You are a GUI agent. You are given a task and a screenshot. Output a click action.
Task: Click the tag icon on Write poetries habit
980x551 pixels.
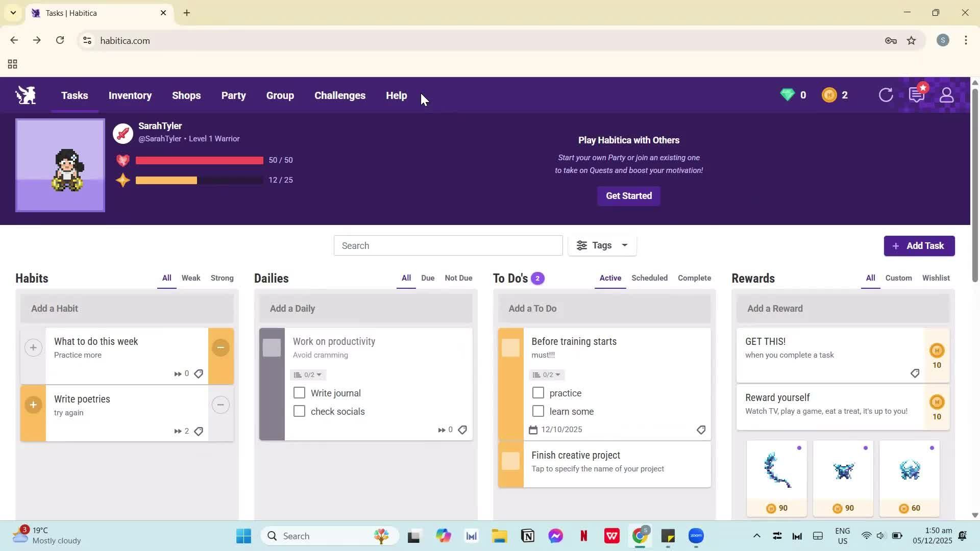pos(199,431)
